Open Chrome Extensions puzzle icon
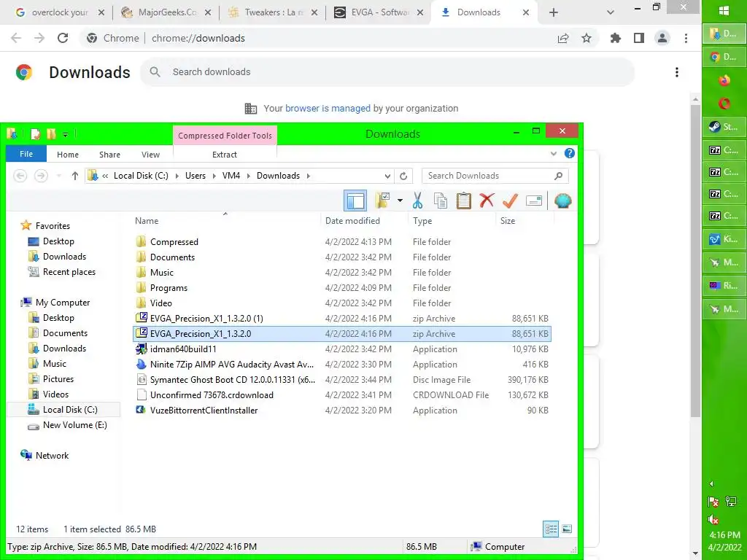Screen dimensions: 747x560 [616, 38]
